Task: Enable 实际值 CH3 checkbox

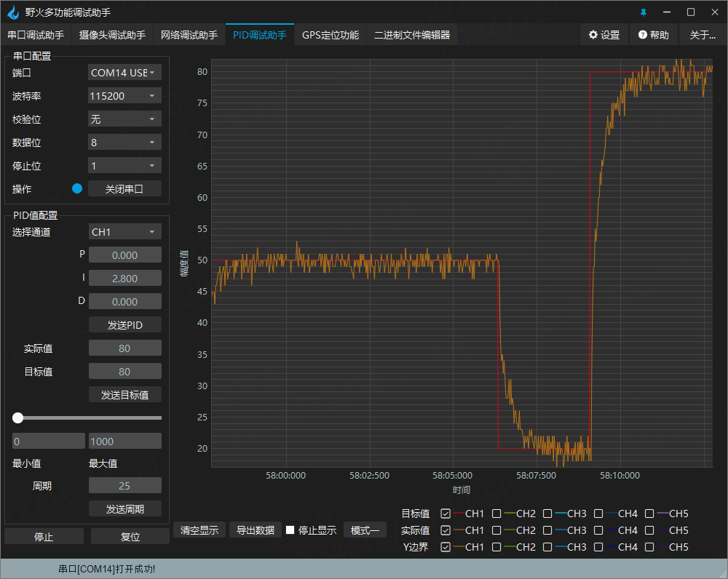Action: [547, 530]
